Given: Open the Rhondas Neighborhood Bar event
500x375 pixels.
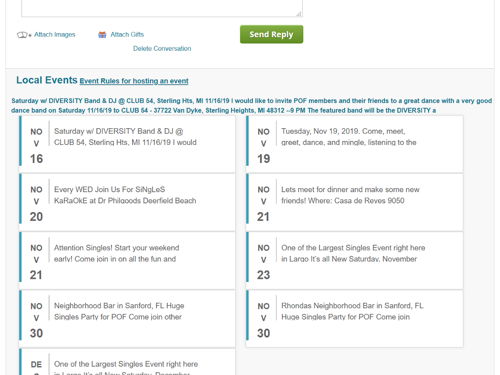Looking at the screenshot, I should click(x=354, y=319).
